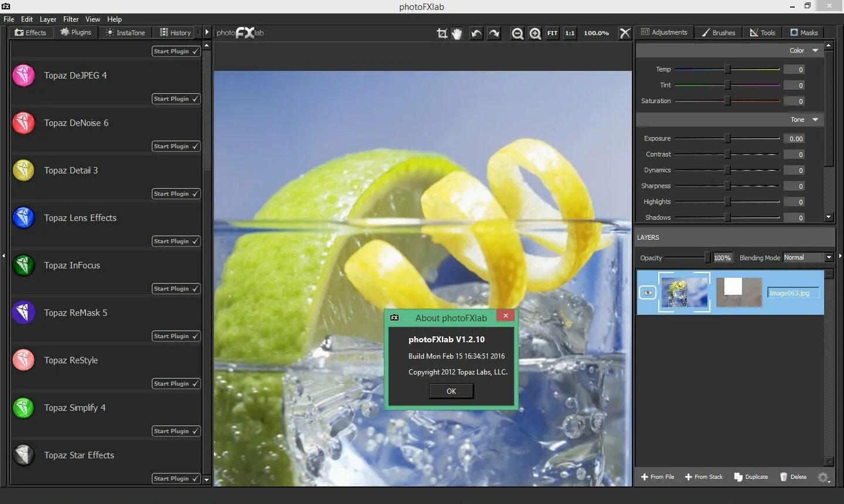This screenshot has height=504, width=844.
Task: Click plugin list scroll-down arrow
Action: point(206,479)
